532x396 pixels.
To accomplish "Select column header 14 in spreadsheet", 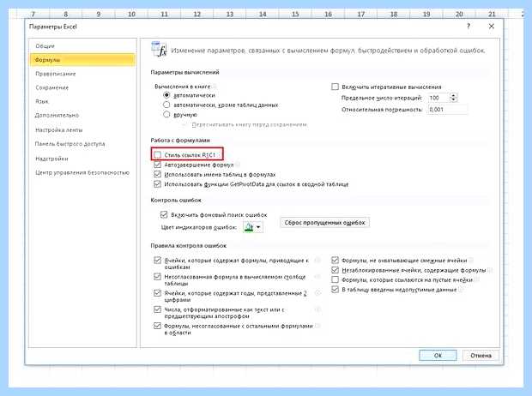I will point(263,14).
